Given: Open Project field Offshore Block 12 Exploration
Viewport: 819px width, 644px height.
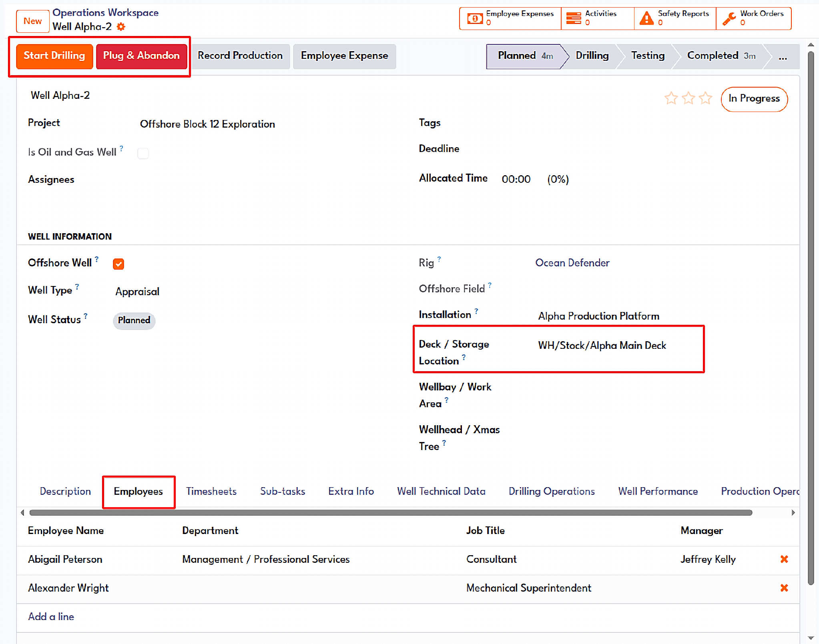Looking at the screenshot, I should coord(207,124).
